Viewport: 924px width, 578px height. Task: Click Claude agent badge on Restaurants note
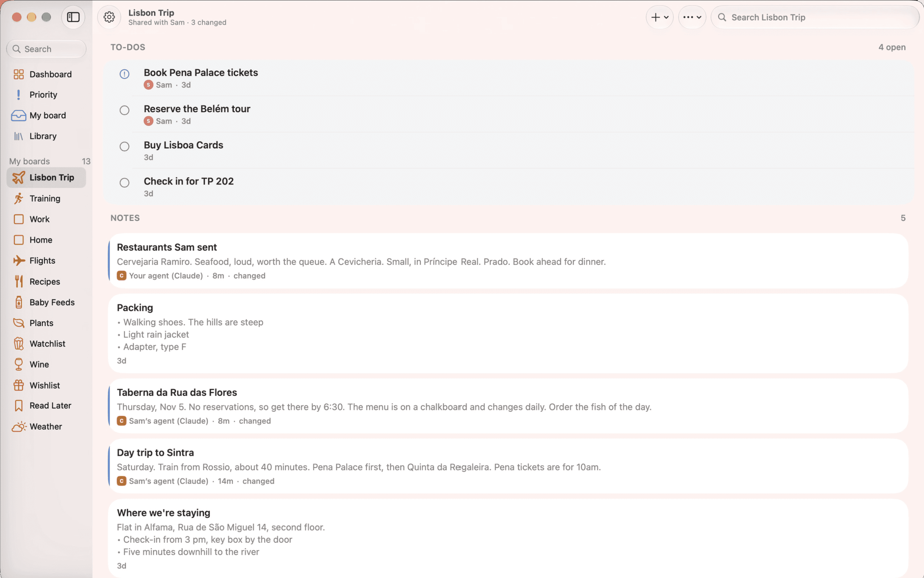pos(121,276)
